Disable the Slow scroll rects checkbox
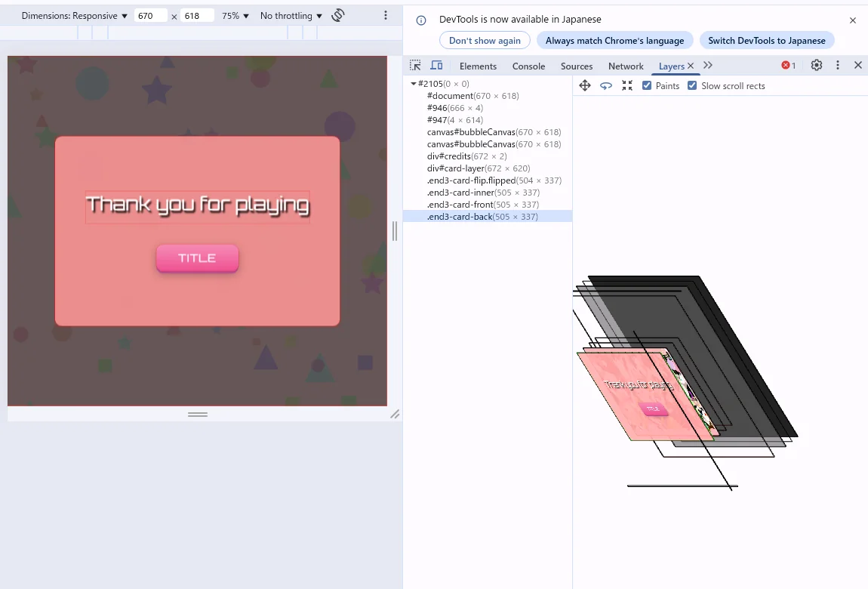This screenshot has width=868, height=589. (x=692, y=86)
